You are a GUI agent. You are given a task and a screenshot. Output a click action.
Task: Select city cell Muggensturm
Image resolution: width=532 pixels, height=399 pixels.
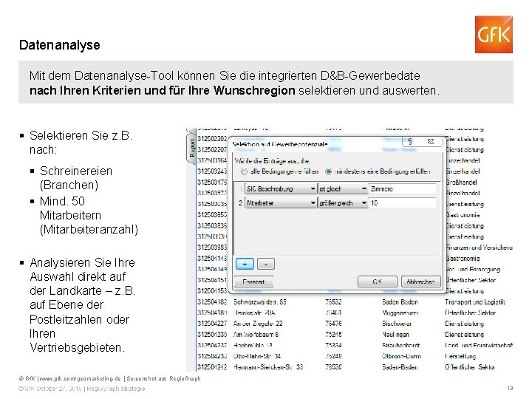[400, 313]
